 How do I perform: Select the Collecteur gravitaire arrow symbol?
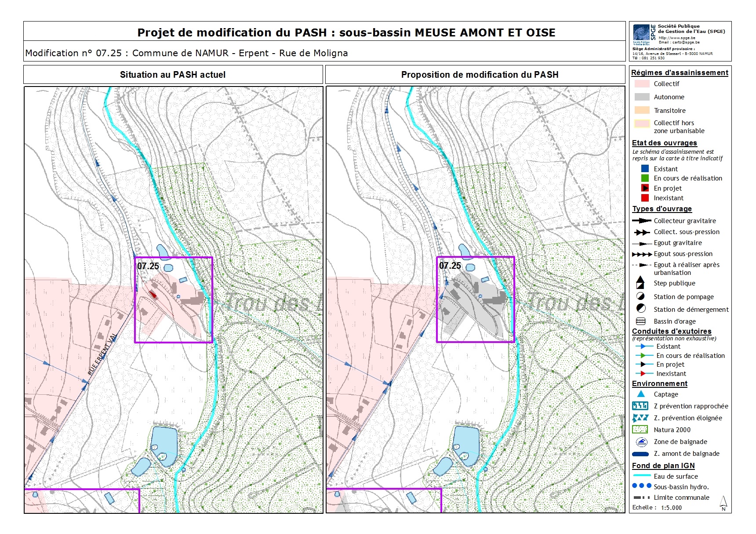coord(641,221)
